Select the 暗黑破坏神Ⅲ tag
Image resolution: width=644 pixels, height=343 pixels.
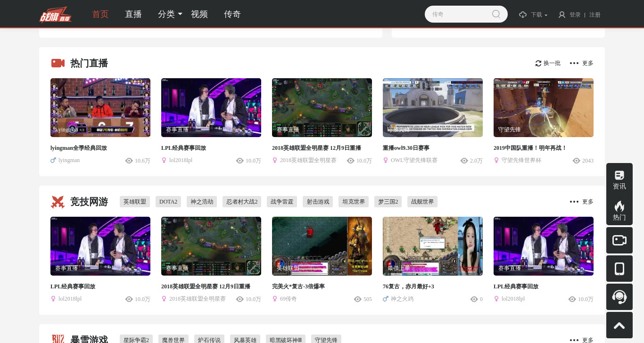coord(286,339)
